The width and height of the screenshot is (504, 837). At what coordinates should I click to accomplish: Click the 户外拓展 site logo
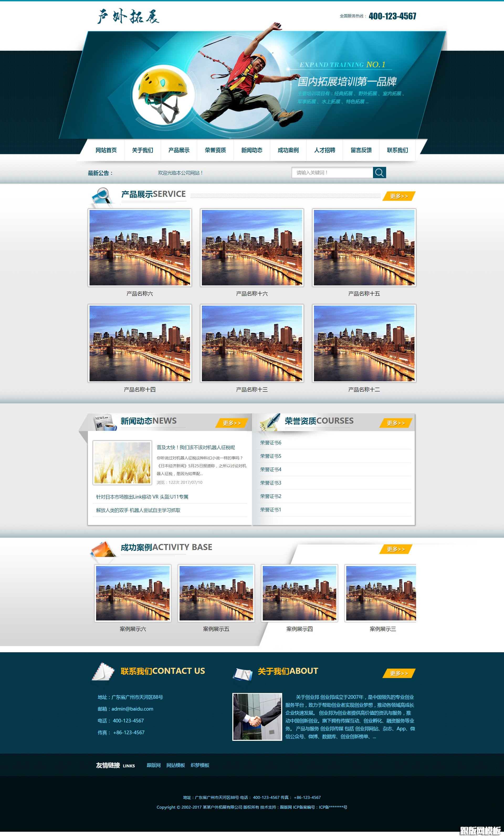tap(128, 16)
